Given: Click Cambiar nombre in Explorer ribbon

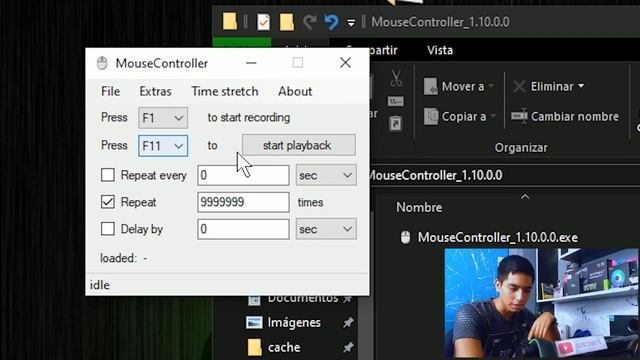Looking at the screenshot, I should (x=565, y=116).
